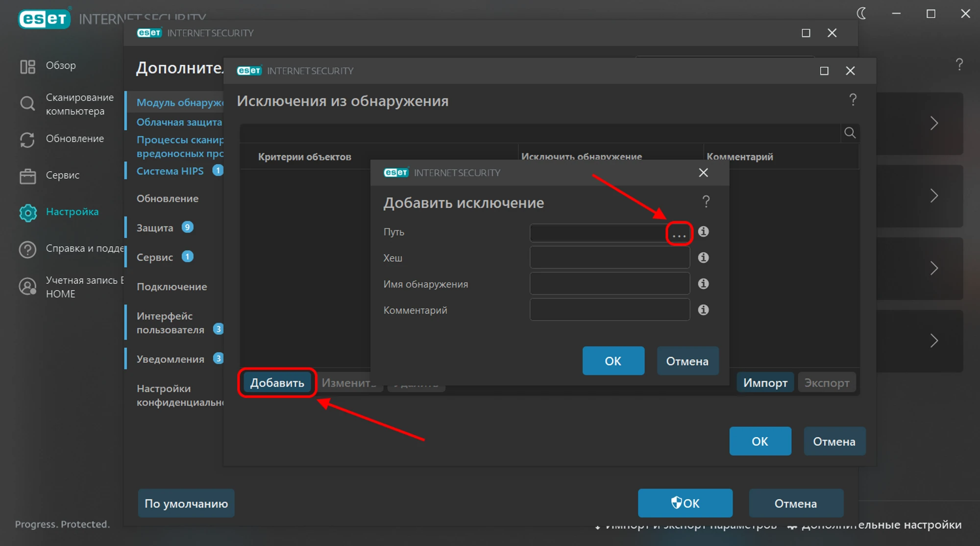Confirm Добавить исключение dialog with ОК

point(613,361)
